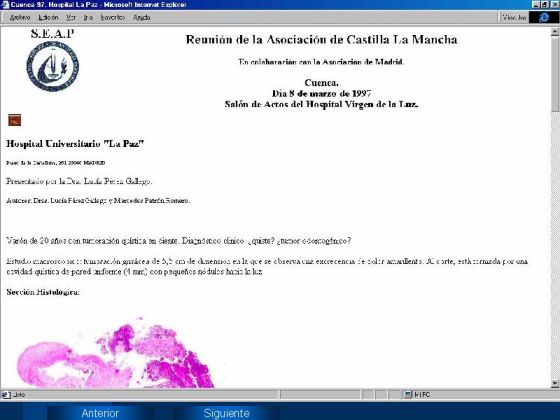Go to the Siguiente slide

click(226, 413)
